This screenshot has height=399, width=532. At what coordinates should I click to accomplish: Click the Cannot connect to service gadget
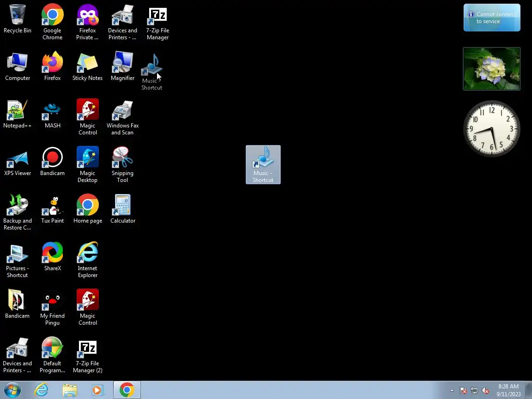492,18
